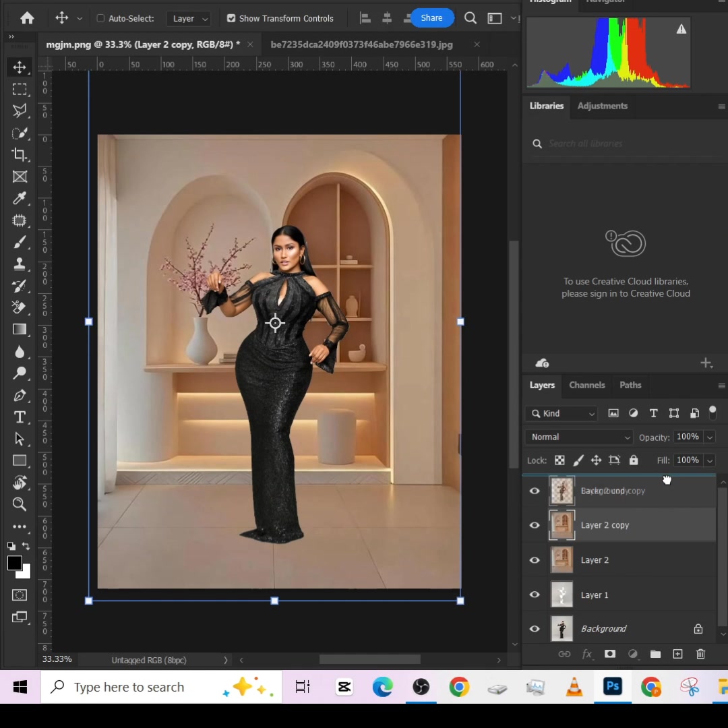Toggle lock all for layer

(633, 460)
